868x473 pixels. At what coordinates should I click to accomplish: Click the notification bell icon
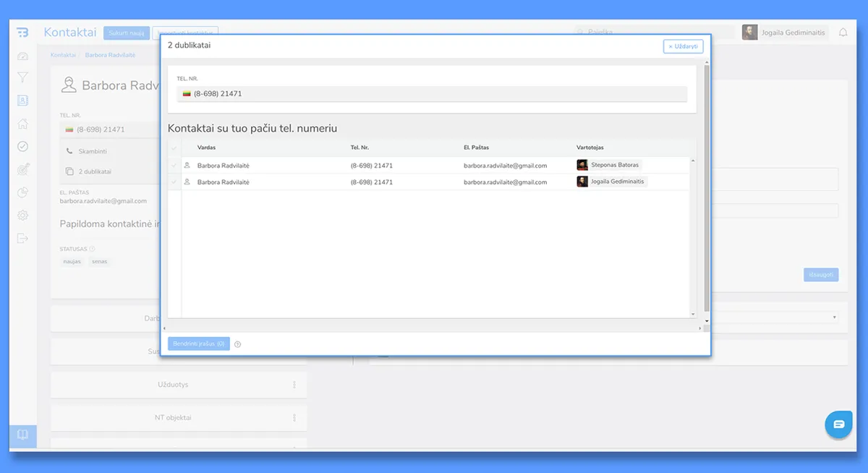point(843,33)
